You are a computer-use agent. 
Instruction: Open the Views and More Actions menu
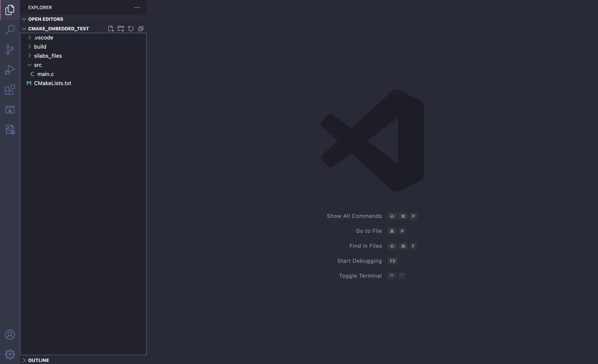[137, 7]
